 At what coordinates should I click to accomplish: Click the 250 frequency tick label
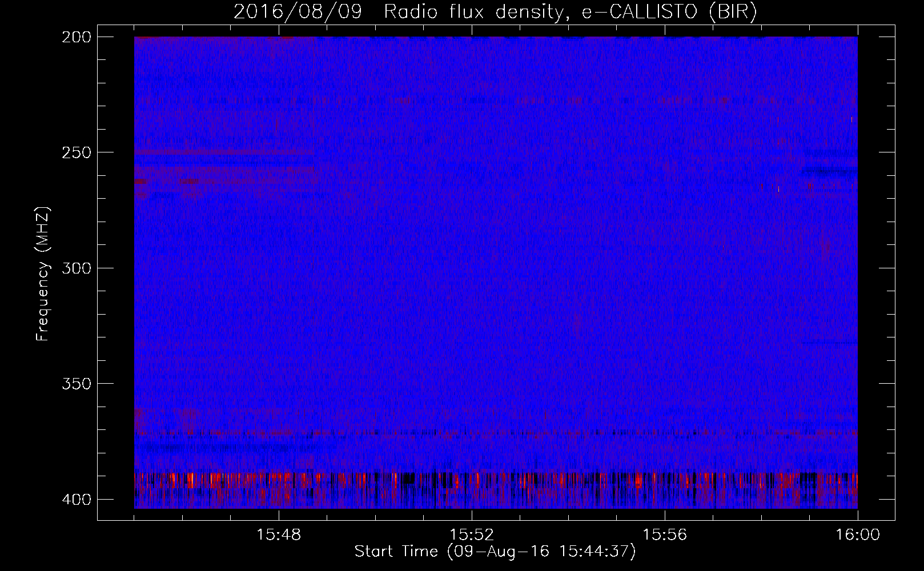point(75,152)
